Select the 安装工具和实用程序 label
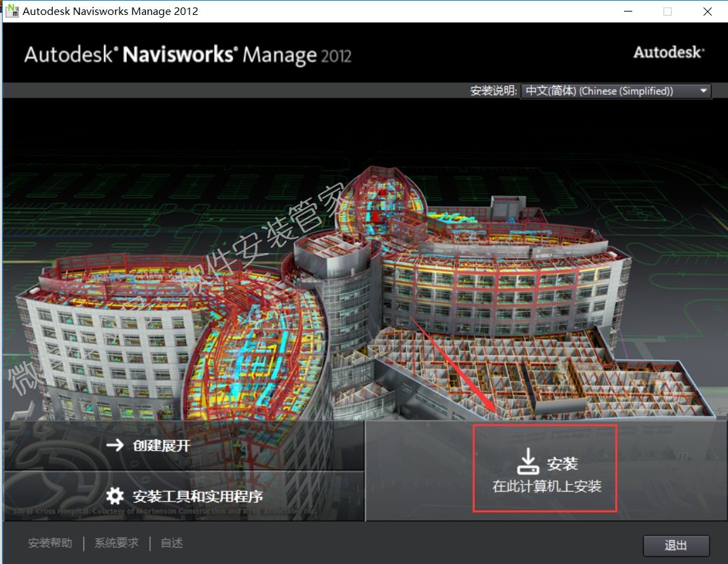Viewport: 728px width, 564px height. [198, 496]
